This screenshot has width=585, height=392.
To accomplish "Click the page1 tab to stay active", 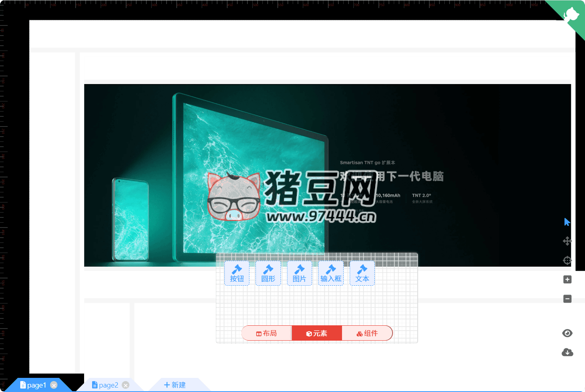I will (x=36, y=385).
